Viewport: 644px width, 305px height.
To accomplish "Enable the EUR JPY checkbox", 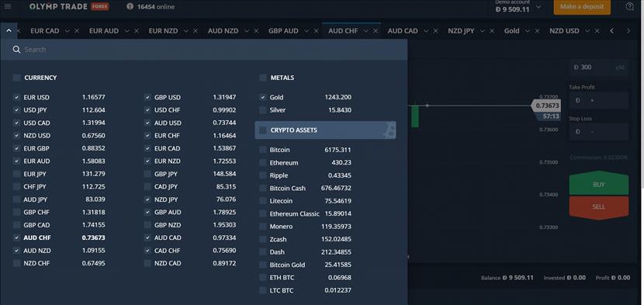I will coord(16,174).
